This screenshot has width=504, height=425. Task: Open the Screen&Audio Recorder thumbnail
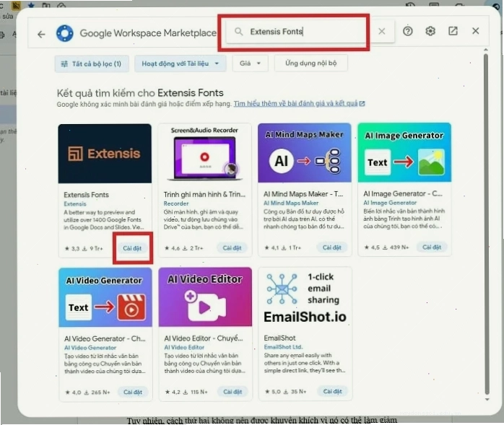click(205, 153)
